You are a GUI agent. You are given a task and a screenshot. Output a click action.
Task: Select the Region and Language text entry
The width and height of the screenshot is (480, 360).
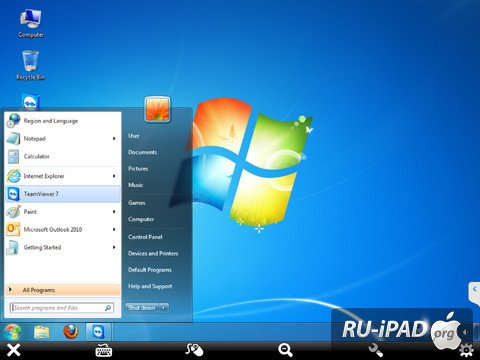[x=51, y=121]
